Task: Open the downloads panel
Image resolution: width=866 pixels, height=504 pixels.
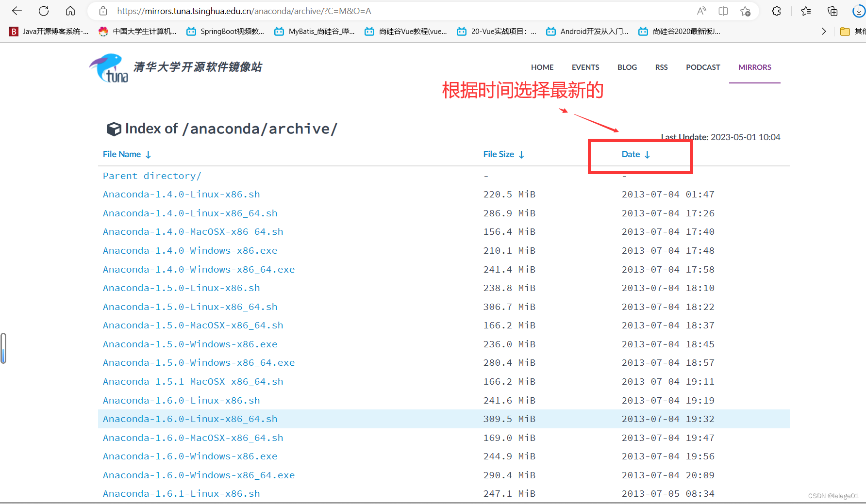Action: pos(859,11)
